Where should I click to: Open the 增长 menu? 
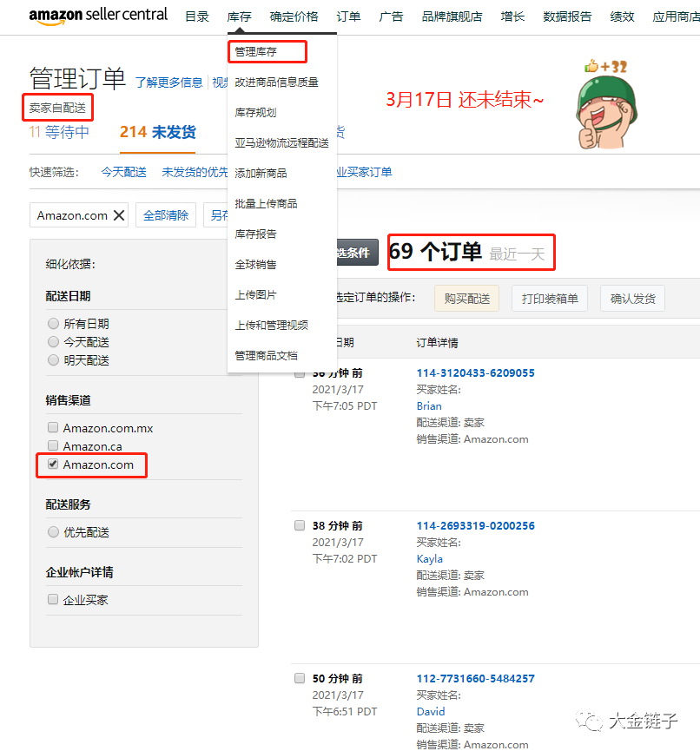[x=512, y=16]
